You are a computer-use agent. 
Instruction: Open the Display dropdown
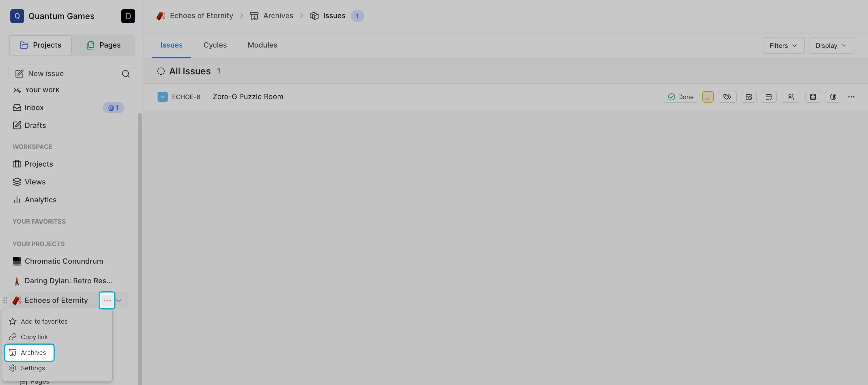pos(831,46)
